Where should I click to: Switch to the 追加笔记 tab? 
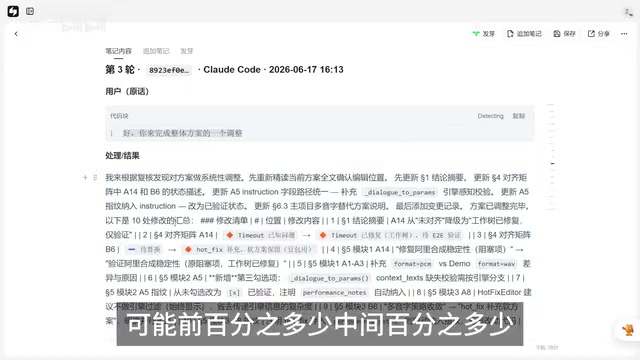(x=156, y=51)
